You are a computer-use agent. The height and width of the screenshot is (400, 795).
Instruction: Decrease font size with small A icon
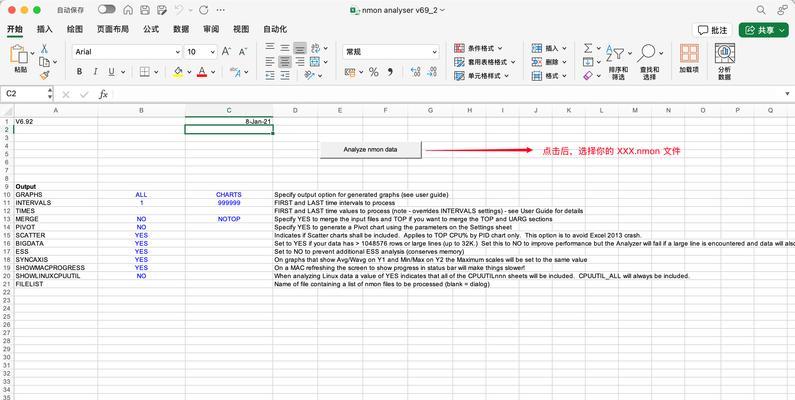243,52
